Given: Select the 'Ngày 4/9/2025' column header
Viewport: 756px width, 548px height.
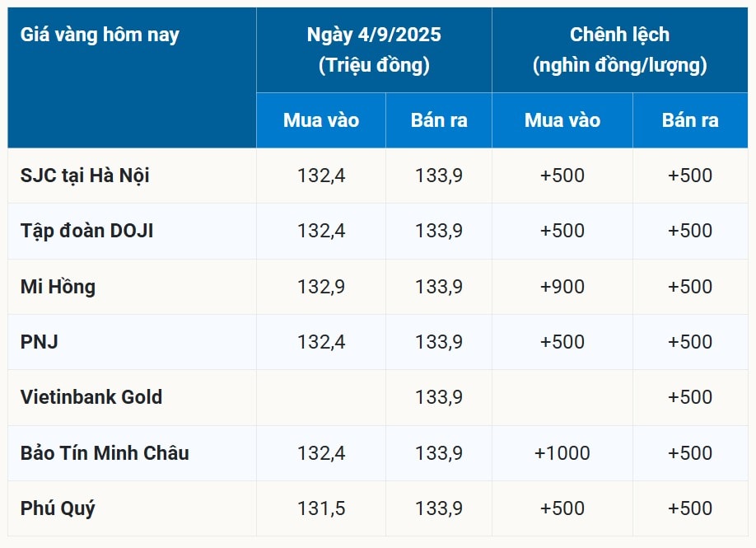Looking at the screenshot, I should (374, 35).
